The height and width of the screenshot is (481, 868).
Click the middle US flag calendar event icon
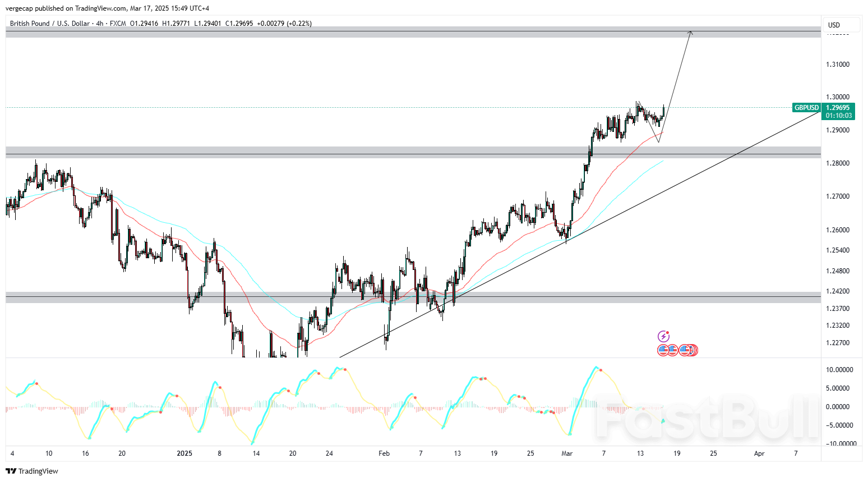(673, 350)
